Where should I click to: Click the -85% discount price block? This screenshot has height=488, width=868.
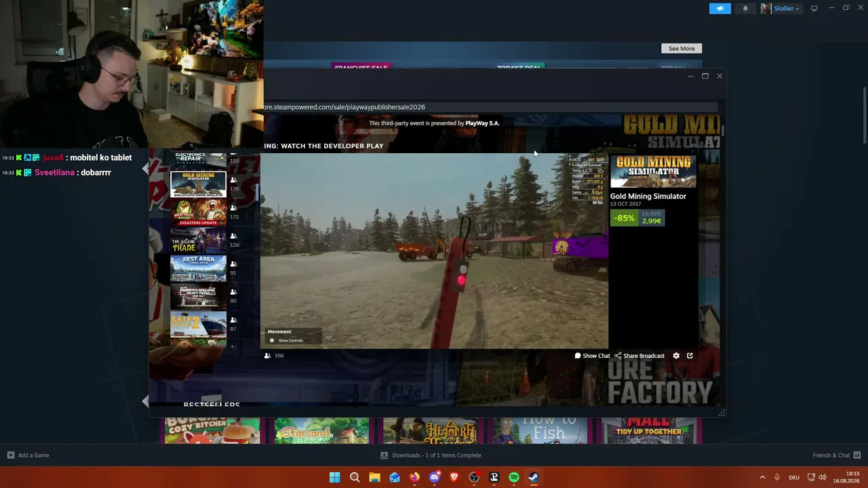[x=637, y=218]
